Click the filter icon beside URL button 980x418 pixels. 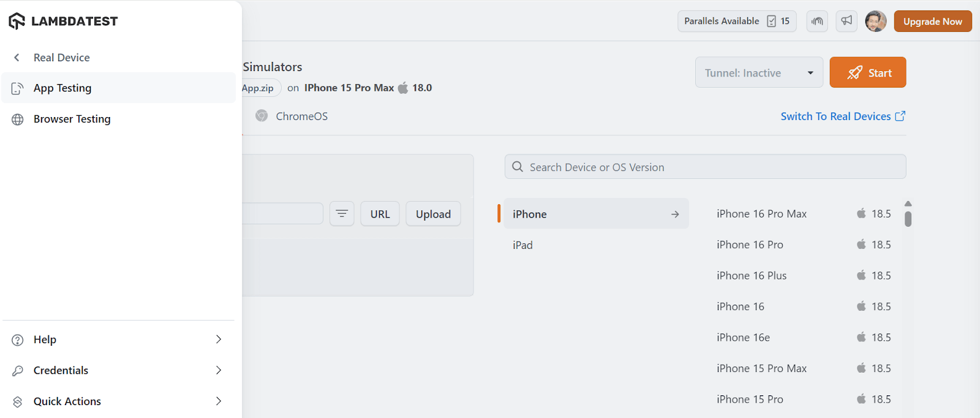tap(342, 214)
